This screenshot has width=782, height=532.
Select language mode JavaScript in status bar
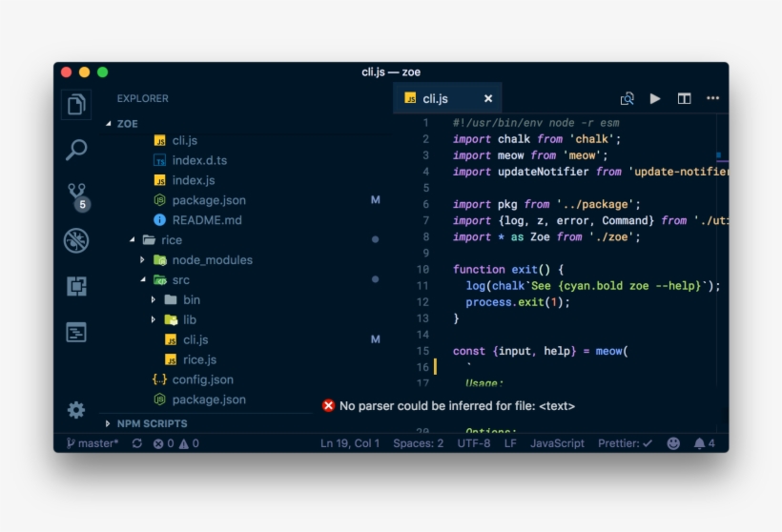(557, 443)
